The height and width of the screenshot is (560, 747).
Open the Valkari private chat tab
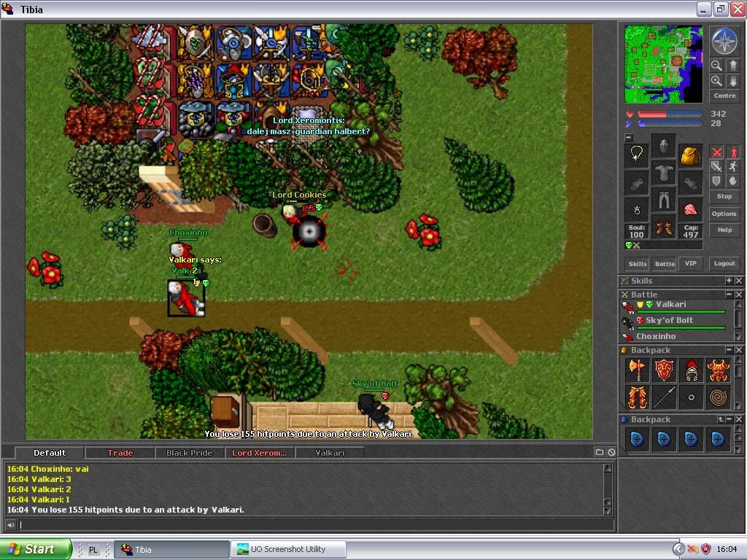[x=330, y=453]
